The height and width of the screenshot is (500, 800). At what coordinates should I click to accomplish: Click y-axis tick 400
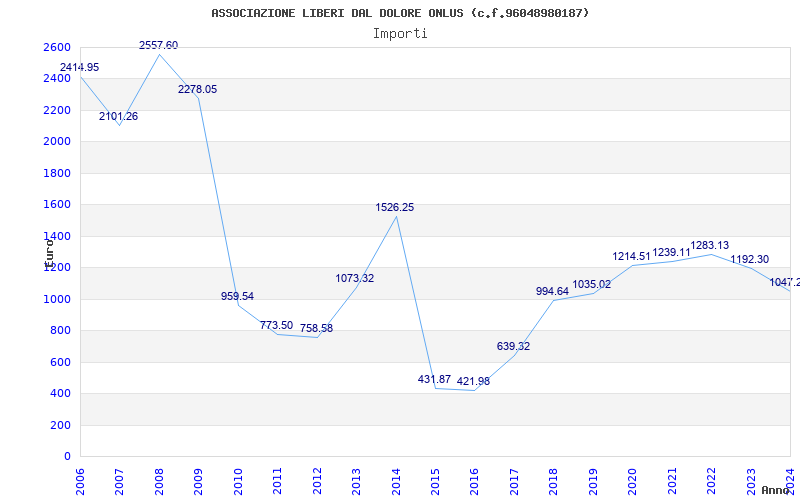click(62, 394)
